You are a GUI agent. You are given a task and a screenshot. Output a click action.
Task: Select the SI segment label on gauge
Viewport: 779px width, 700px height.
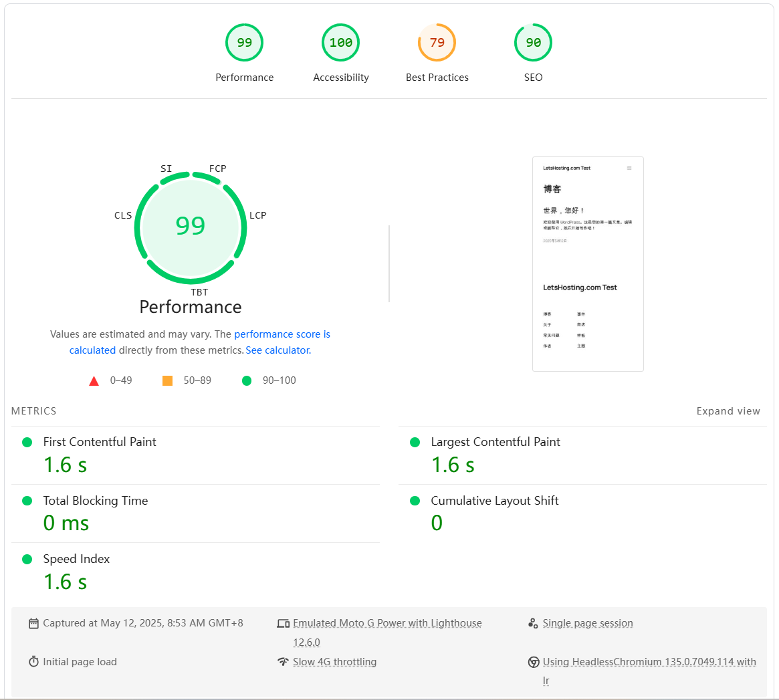pyautogui.click(x=166, y=168)
